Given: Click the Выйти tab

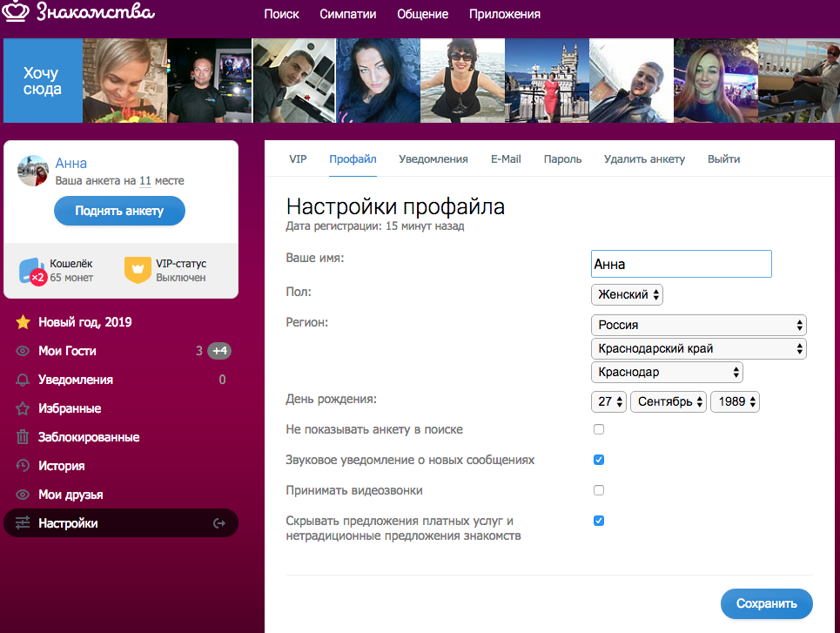Looking at the screenshot, I should click(723, 159).
